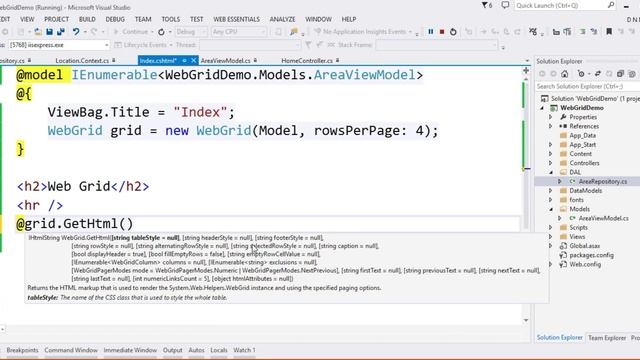Switch to AreaViewModel.cs tab
Viewport: 640px width, 360px height.
(225, 60)
